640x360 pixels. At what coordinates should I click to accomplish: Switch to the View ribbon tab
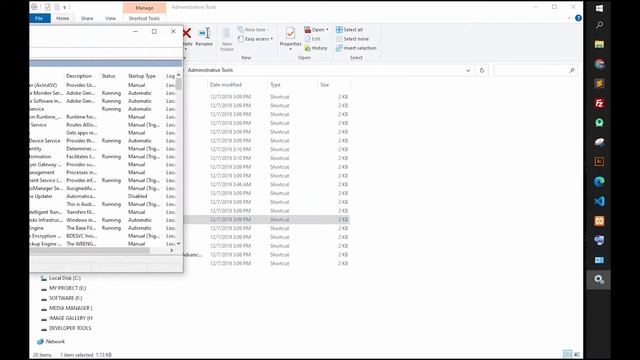point(110,18)
